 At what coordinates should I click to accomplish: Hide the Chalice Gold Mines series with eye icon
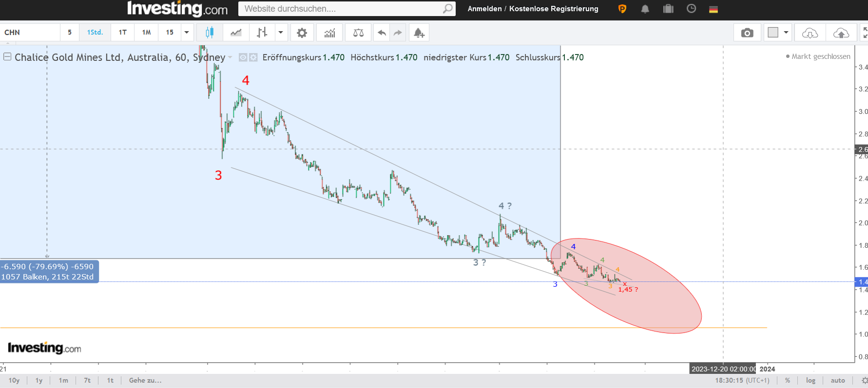tap(243, 57)
